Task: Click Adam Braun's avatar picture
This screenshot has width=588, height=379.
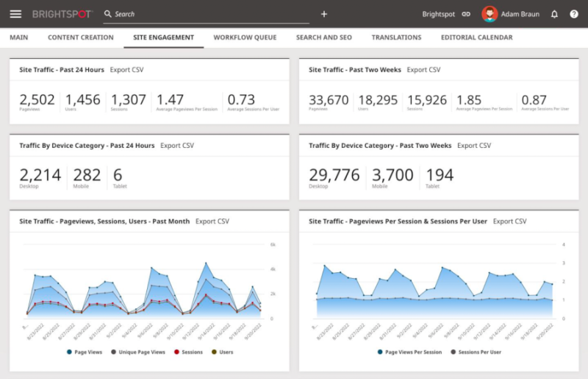Action: [490, 14]
